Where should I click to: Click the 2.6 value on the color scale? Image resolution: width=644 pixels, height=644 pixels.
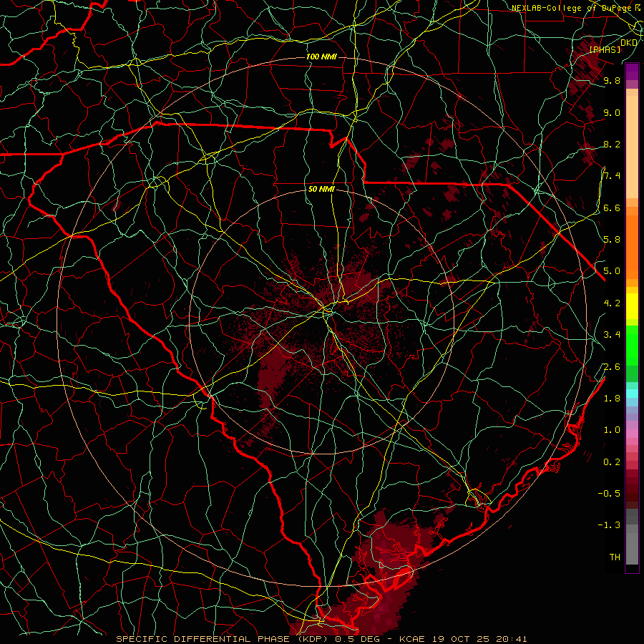coord(612,367)
